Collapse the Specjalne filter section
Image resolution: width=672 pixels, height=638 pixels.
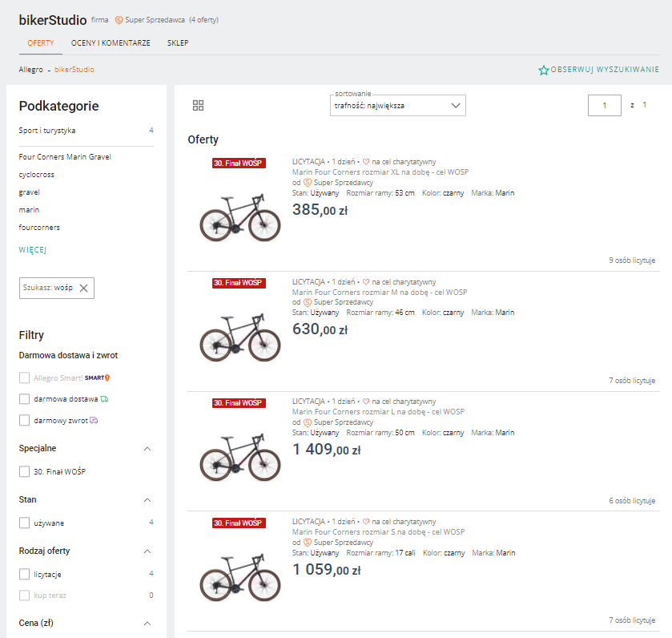(x=147, y=449)
